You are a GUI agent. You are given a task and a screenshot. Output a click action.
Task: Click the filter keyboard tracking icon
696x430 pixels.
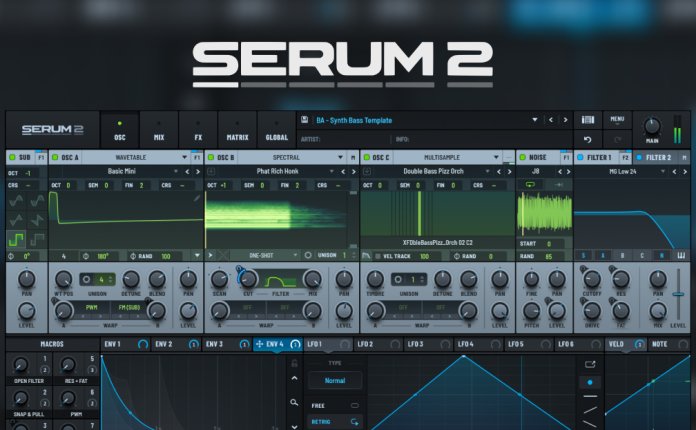[x=681, y=255]
